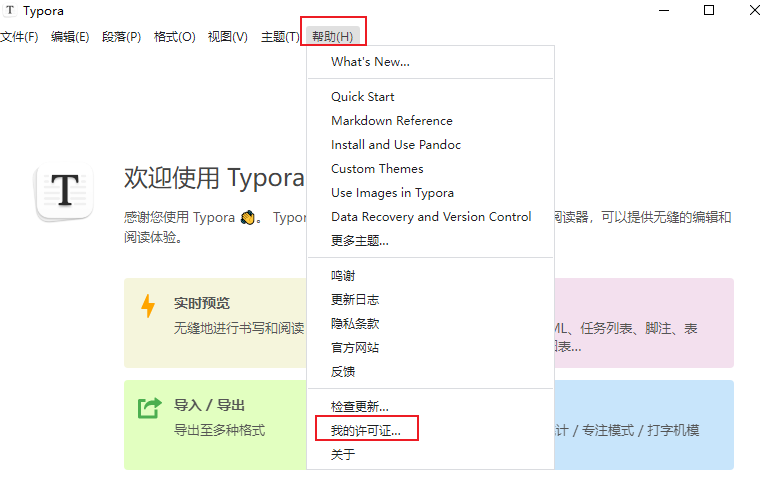Click 关于 at the menu bottom
772x483 pixels.
(x=343, y=455)
